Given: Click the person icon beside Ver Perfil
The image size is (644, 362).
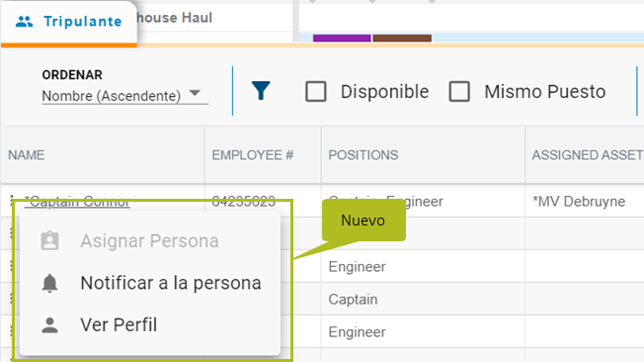Looking at the screenshot, I should 49,325.
